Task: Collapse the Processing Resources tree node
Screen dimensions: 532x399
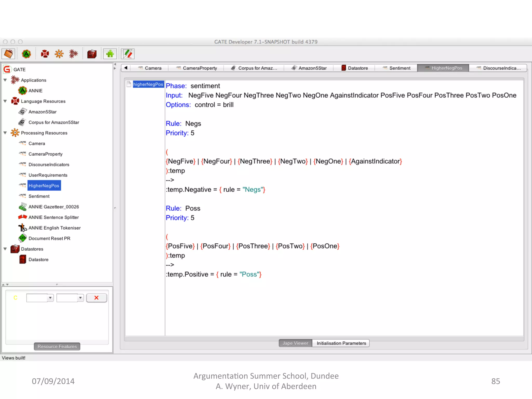Action: click(5, 133)
